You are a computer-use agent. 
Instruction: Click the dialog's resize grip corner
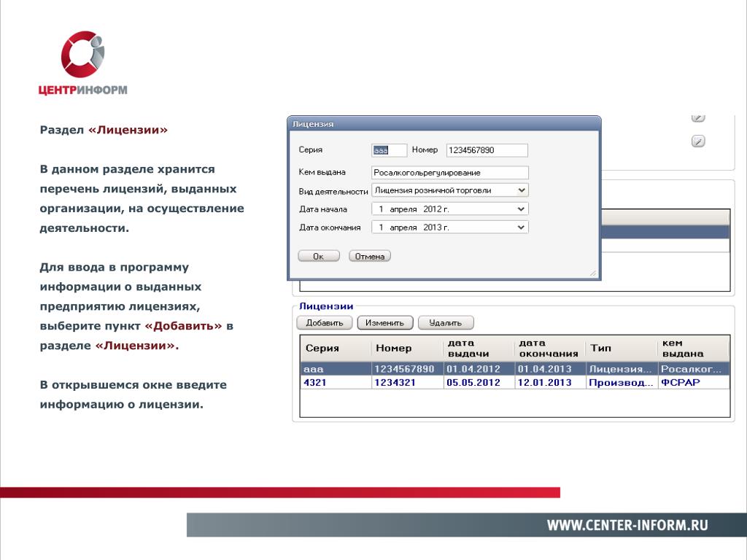pyautogui.click(x=594, y=274)
